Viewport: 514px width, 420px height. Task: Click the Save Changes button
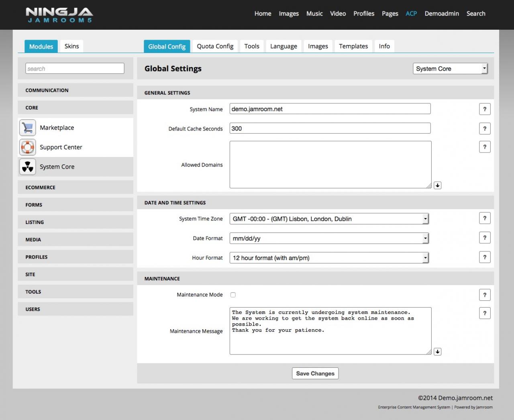(x=315, y=373)
